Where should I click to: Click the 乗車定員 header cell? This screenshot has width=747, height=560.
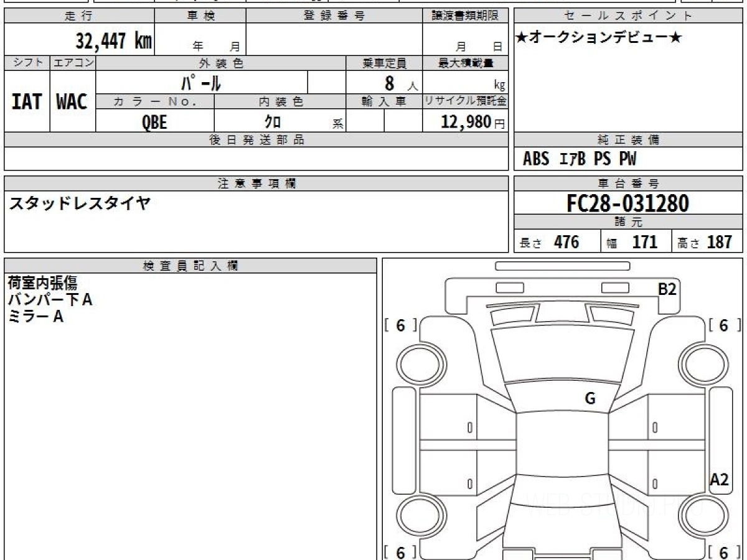(384, 63)
